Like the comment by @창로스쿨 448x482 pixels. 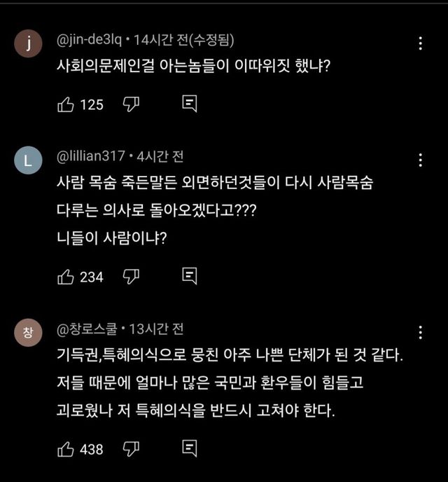(65, 449)
